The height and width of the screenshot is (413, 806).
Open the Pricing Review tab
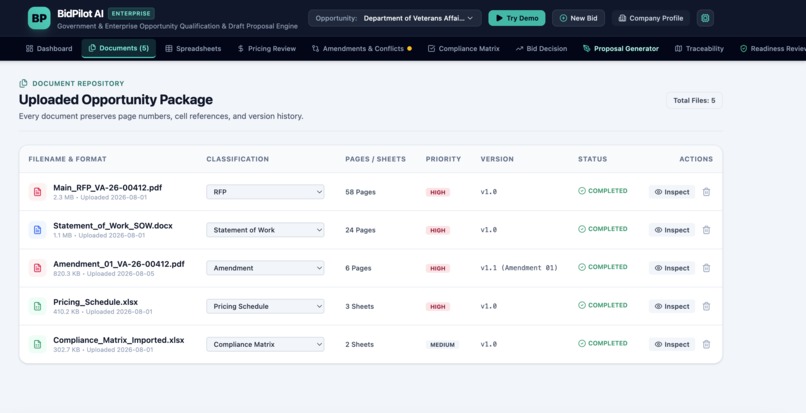pos(267,48)
